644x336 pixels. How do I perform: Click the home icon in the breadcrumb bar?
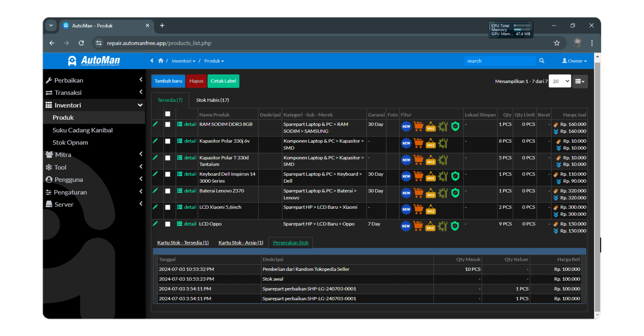(161, 61)
